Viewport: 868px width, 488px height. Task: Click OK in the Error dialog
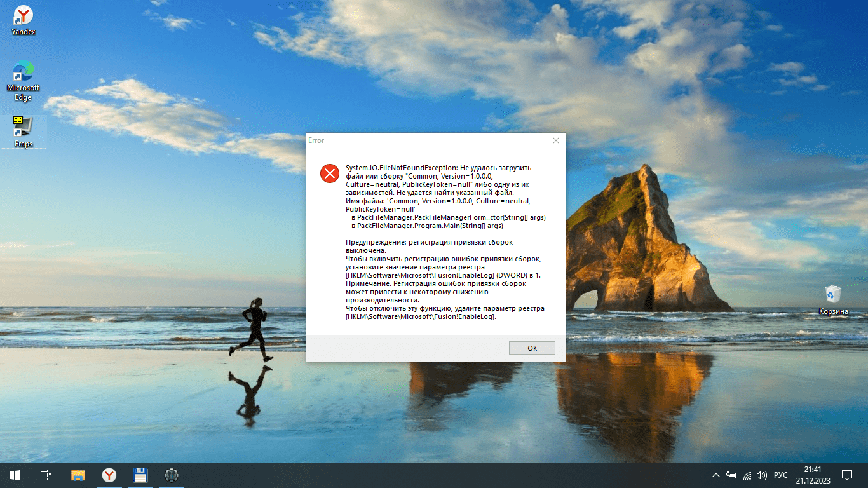tap(532, 348)
